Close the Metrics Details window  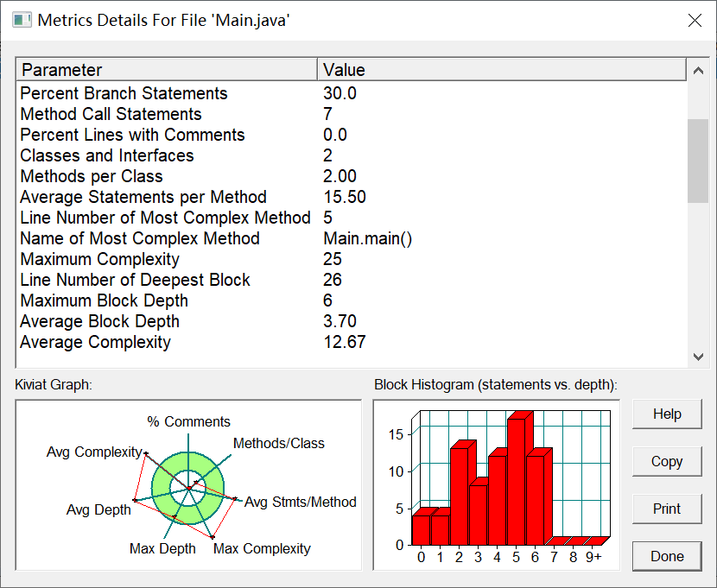pyautogui.click(x=695, y=20)
